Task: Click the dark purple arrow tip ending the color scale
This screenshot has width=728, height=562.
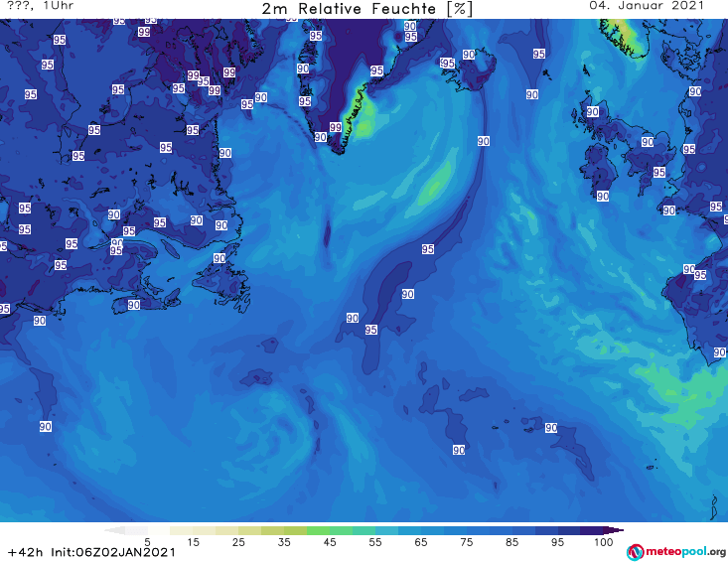Action: pos(614,530)
